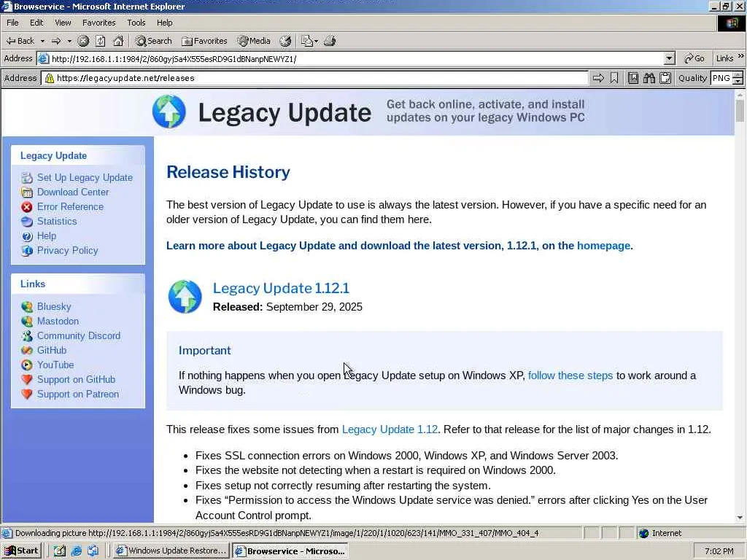The height and width of the screenshot is (560, 747).
Task: Open Support on Patreon link
Action: (x=78, y=394)
